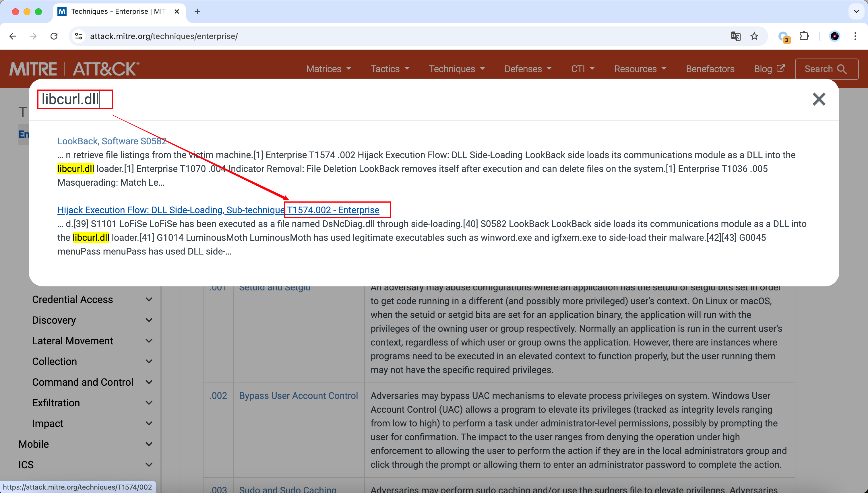This screenshot has width=868, height=493.
Task: Bookmark this page with the star icon
Action: 754,36
